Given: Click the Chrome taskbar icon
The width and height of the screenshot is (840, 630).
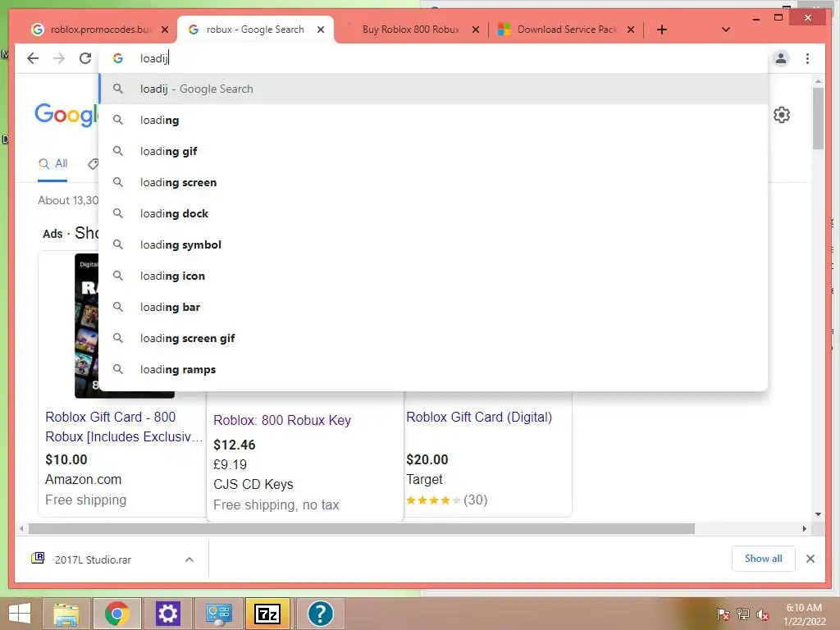Looking at the screenshot, I should click(x=116, y=614).
